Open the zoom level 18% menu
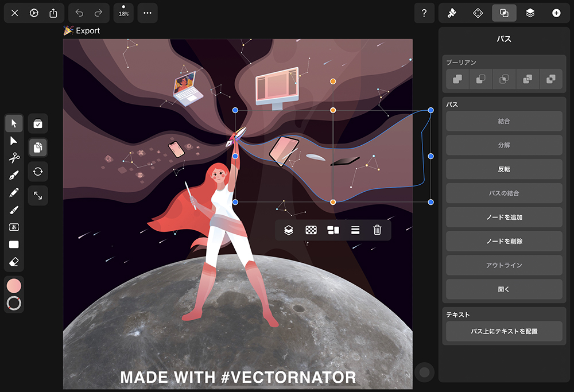 (x=123, y=13)
